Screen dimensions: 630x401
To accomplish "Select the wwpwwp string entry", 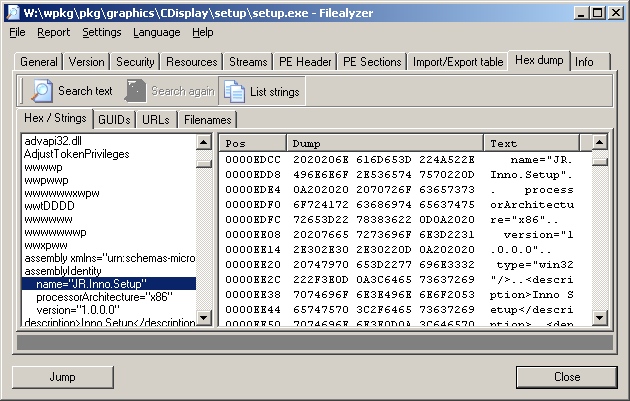I will [46, 180].
